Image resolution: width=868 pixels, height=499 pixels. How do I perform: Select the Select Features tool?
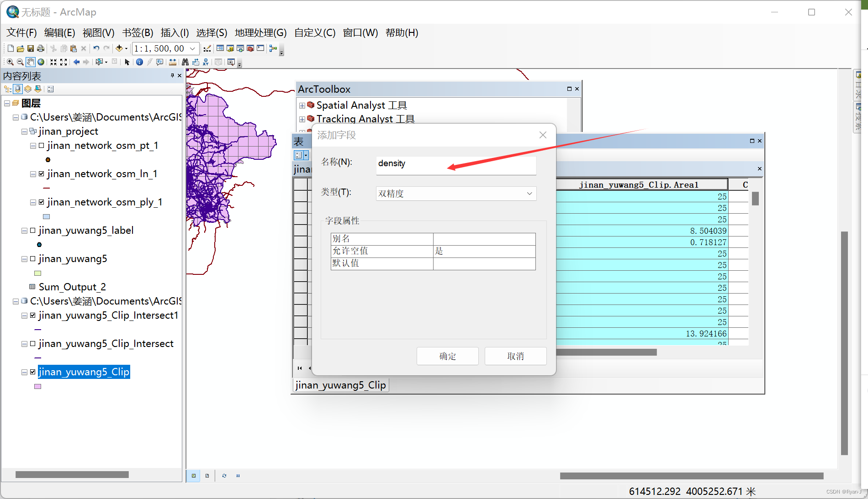[99, 62]
